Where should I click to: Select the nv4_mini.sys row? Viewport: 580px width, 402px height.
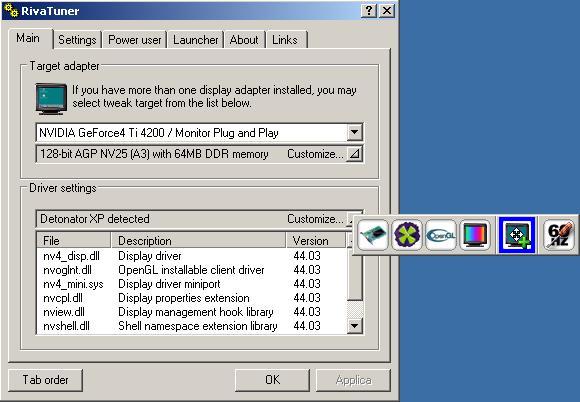point(192,284)
